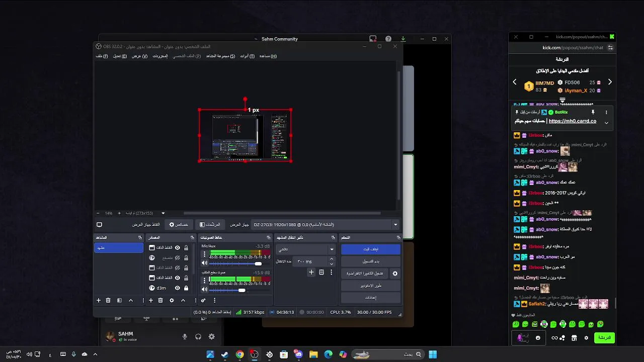The height and width of the screenshot is (362, 644).
Task: Open Discord user settings gear for SAHM
Action: coord(211,337)
